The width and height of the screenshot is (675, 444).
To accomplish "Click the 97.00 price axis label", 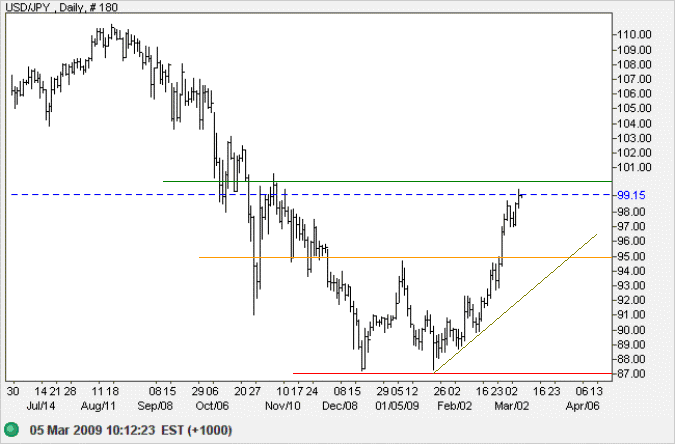I will pyautogui.click(x=631, y=226).
